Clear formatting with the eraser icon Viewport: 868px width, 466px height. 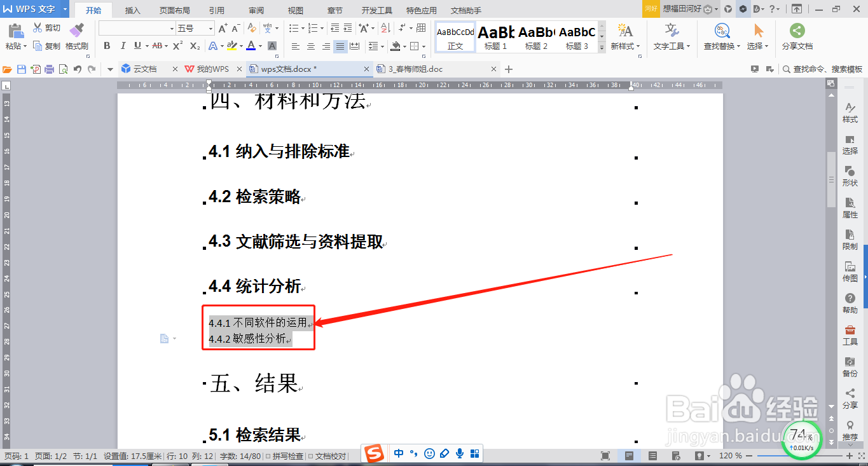click(x=252, y=28)
